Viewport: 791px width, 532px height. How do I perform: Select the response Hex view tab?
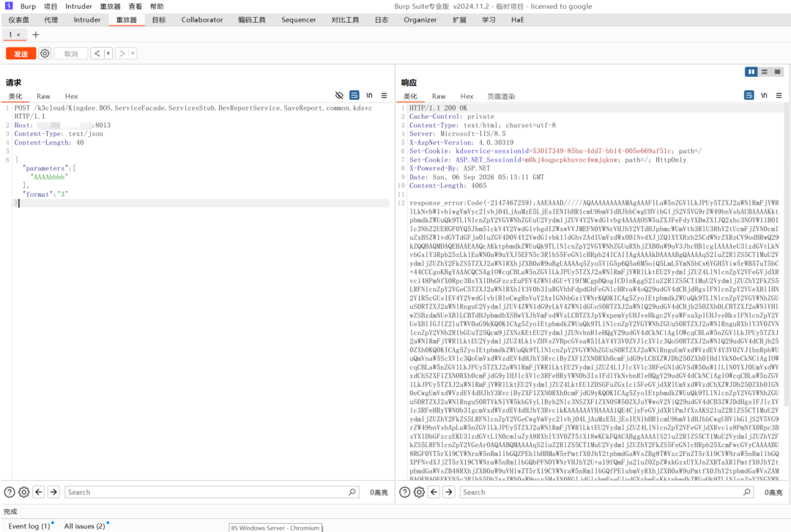[x=467, y=97]
